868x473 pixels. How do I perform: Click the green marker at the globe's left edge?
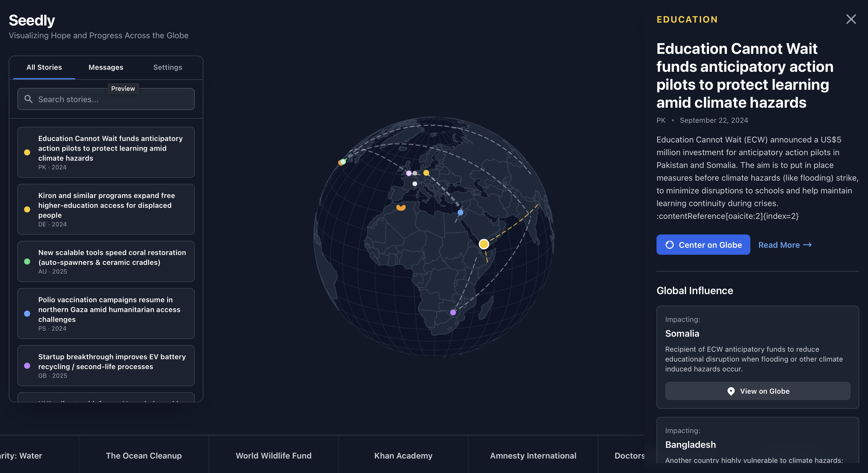[x=343, y=162]
